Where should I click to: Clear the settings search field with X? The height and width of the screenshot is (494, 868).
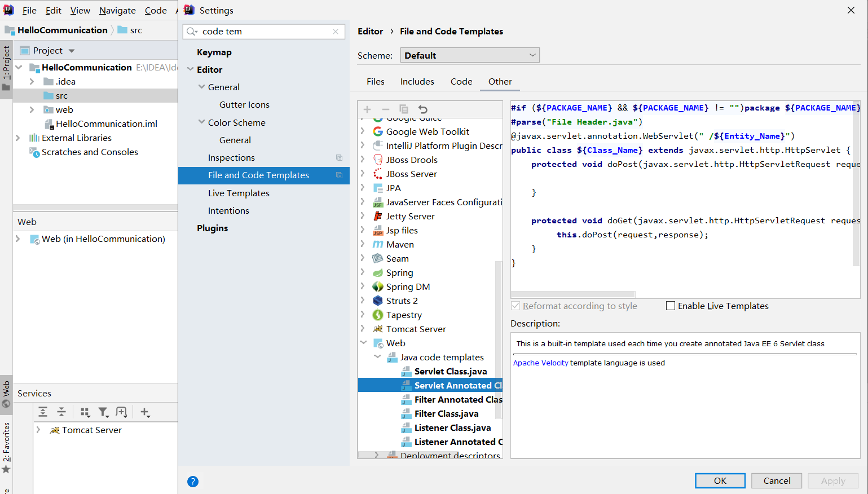coord(336,32)
